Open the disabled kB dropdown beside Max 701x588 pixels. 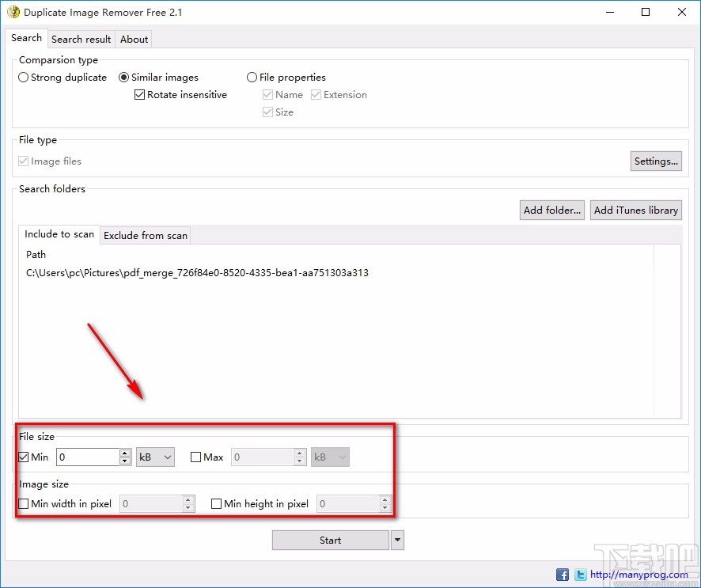pyautogui.click(x=330, y=457)
